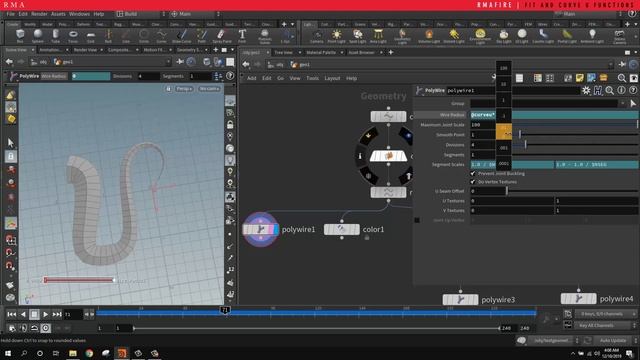Toggle pin on network editor path bar
Screen dimensions: 640x360
coord(622,64)
